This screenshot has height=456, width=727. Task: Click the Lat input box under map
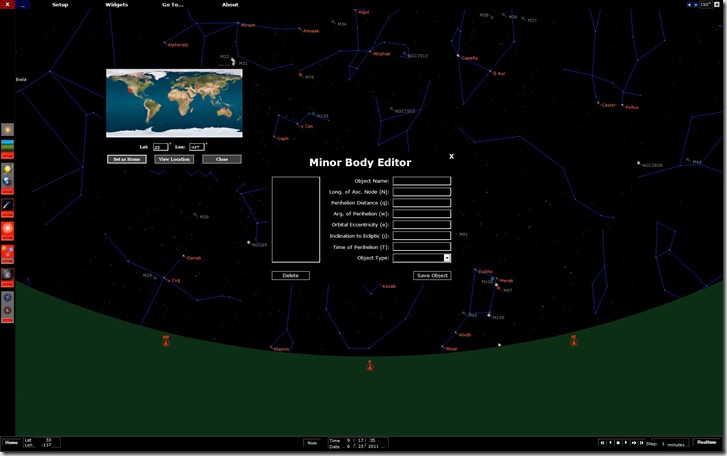coord(160,147)
